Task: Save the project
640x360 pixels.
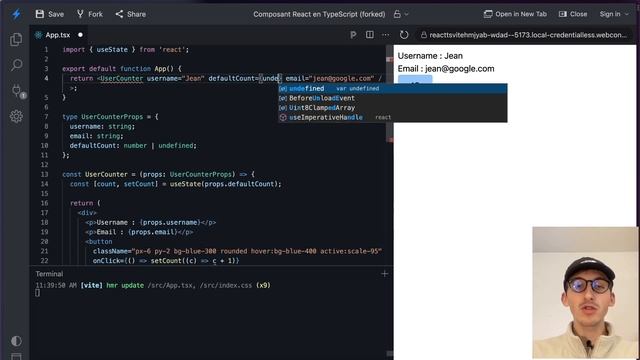Action: [x=49, y=14]
